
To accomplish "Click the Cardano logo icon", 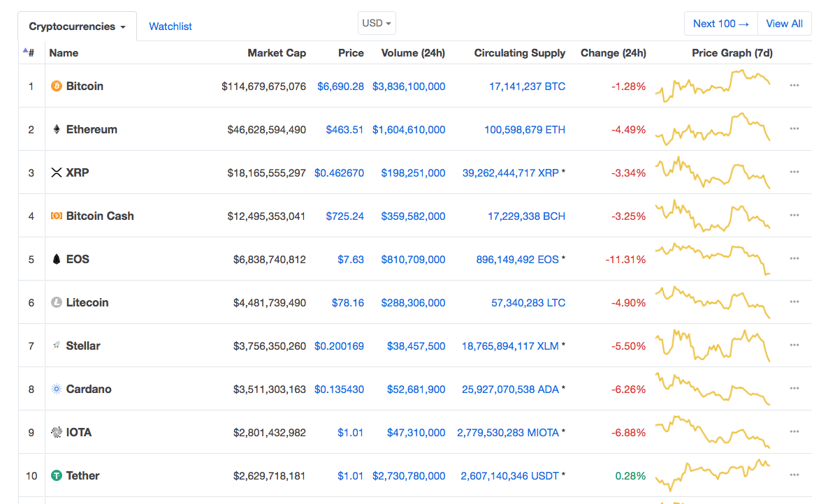I will tap(57, 389).
